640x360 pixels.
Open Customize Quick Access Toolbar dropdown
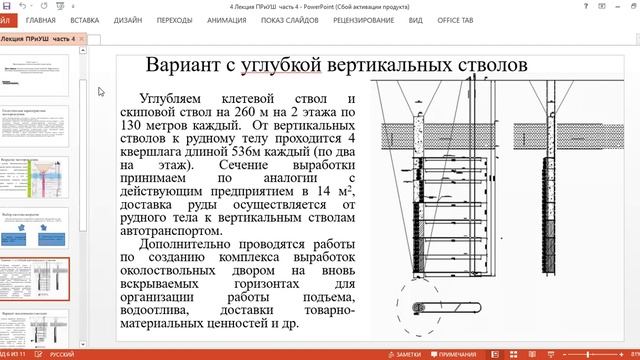click(x=73, y=7)
